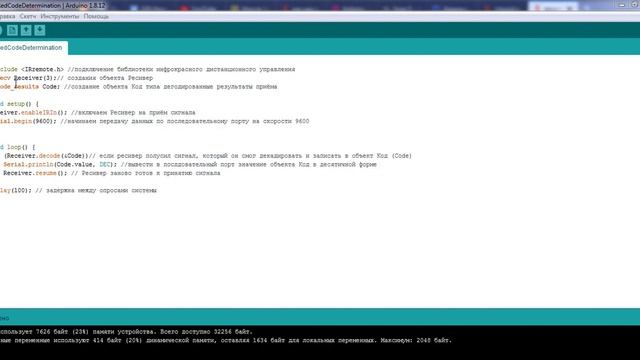Click the void loop() line
Image resolution: width=640 pixels, height=360 pixels.
coord(18,147)
